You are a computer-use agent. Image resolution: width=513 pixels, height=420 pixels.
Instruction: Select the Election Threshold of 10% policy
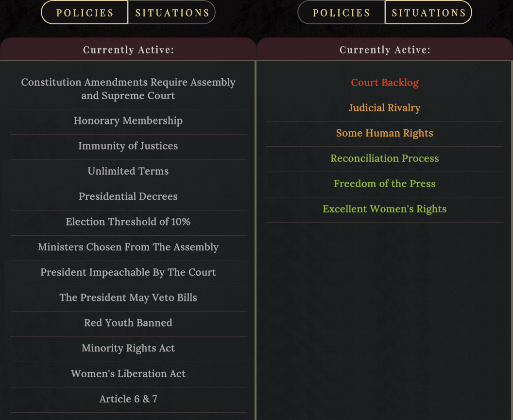tap(128, 222)
